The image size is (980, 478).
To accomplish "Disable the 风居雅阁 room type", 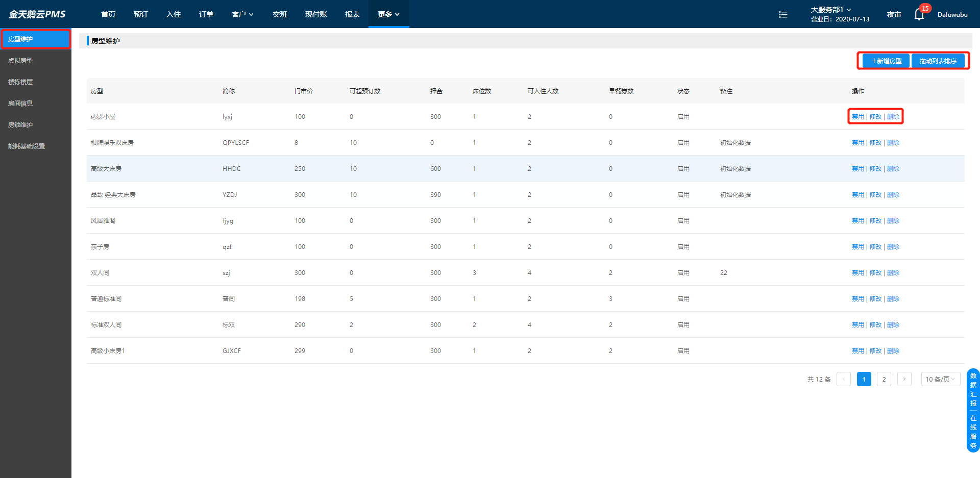I will [x=858, y=221].
